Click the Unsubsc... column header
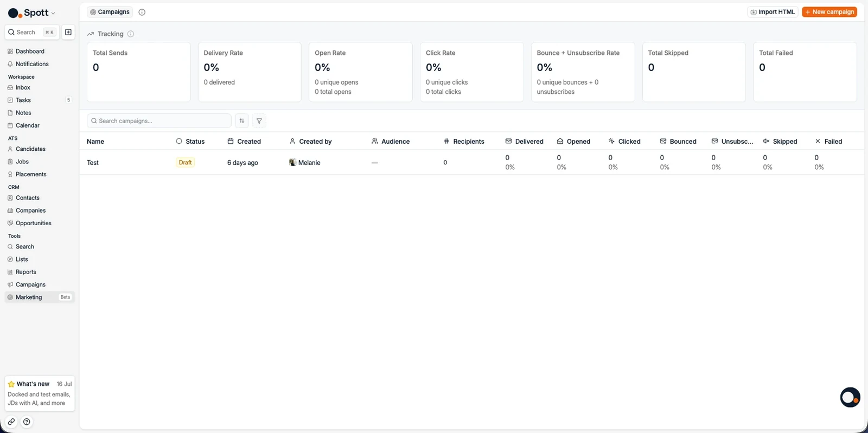 (x=732, y=142)
